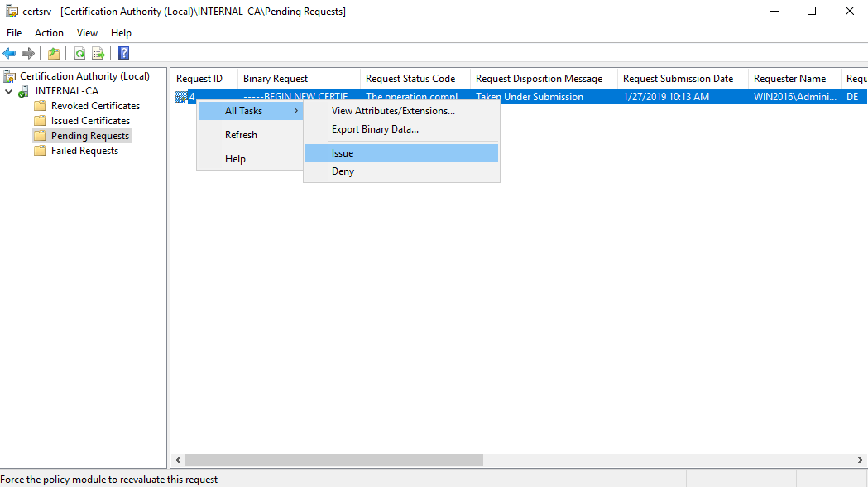The image size is (868, 487).
Task: Click Refresh in the context menu
Action: [x=241, y=135]
